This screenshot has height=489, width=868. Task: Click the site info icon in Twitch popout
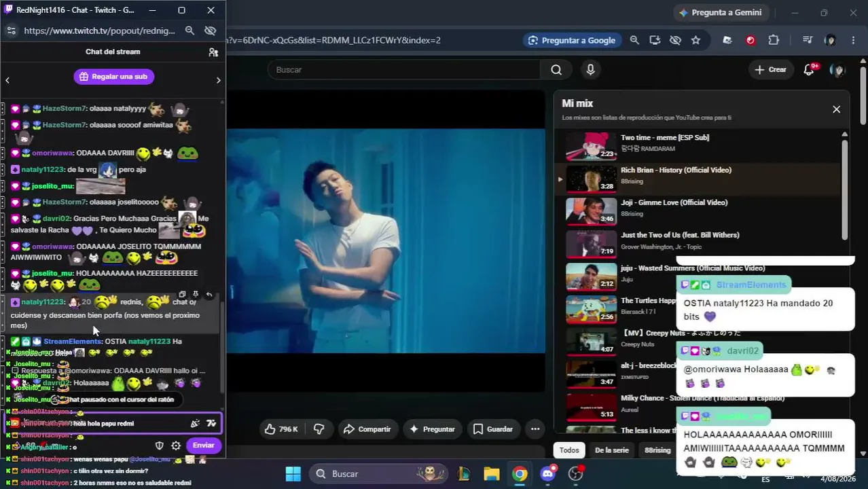click(x=11, y=31)
